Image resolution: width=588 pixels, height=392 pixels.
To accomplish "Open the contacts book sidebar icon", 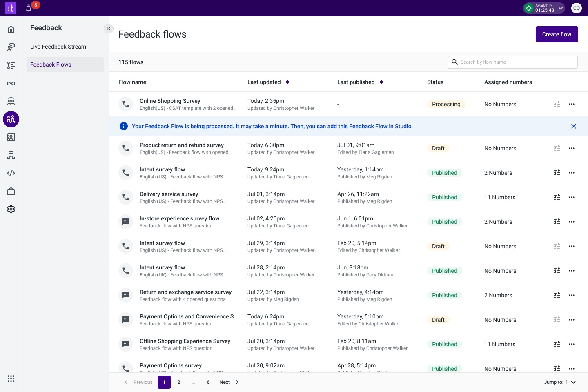I will coord(11,137).
